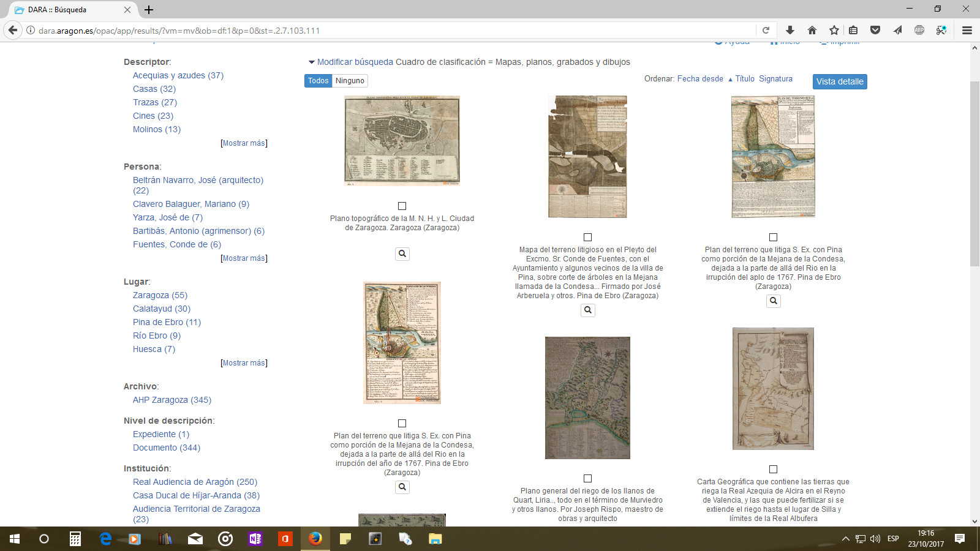Open OneNote from the taskbar

pyautogui.click(x=255, y=539)
